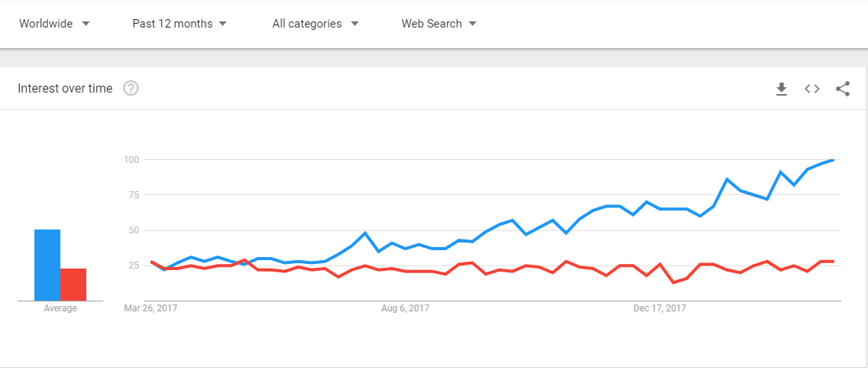Open the Worldwide region dropdown
868x368 pixels.
click(x=54, y=24)
